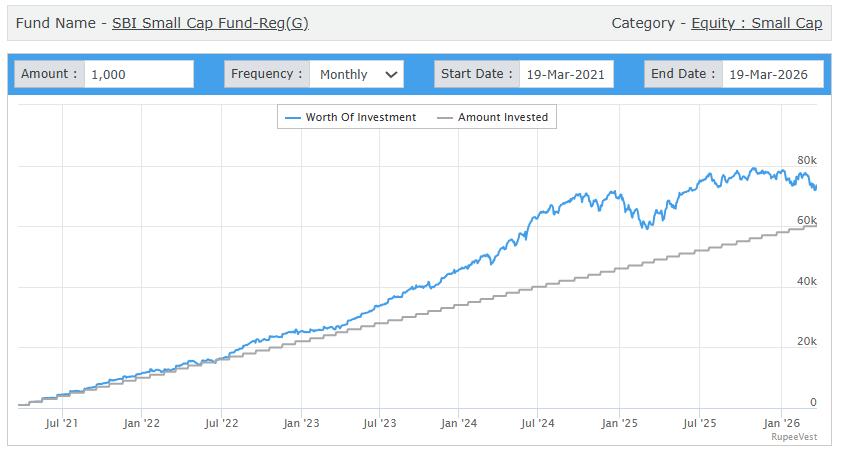
Task: Click the Jul '21 x-axis label
Action: point(62,423)
